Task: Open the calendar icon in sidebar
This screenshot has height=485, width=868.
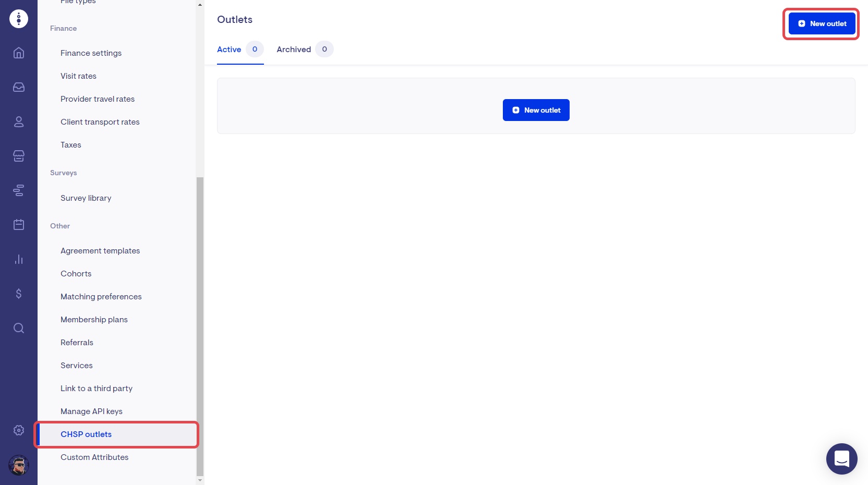Action: click(19, 225)
